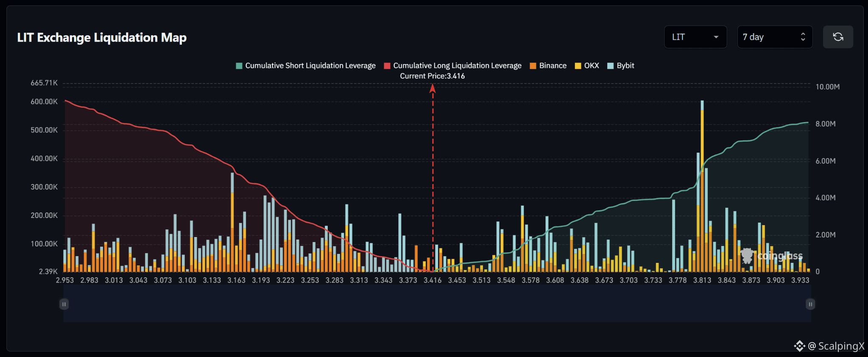Screen dimensions: 868x357
Task: Click the "4.00M" right axis value
Action: (826, 198)
